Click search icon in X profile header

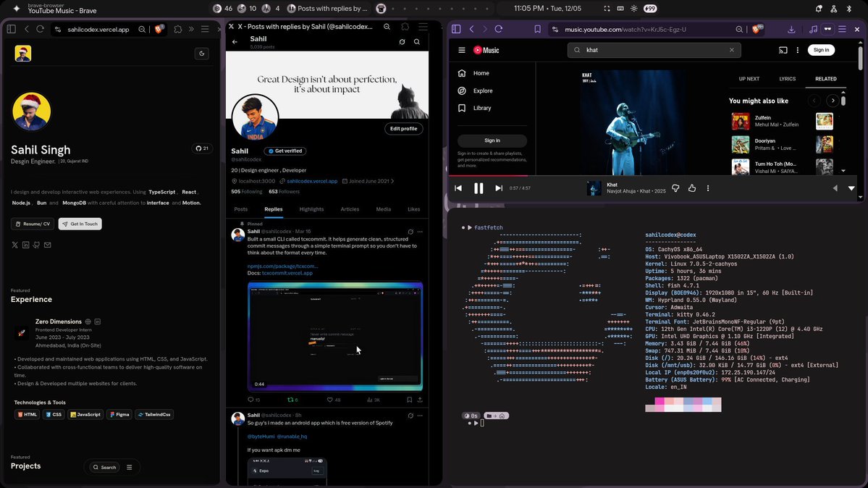click(x=417, y=41)
